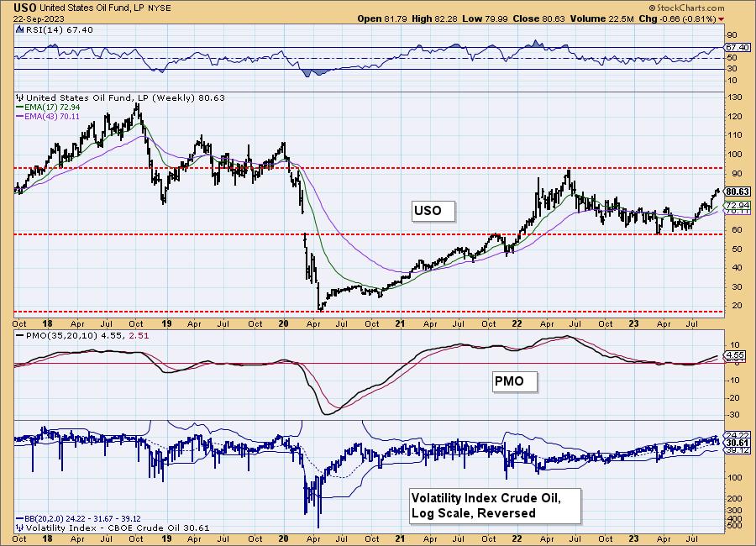Click the 'United States Oil Fund, LP (Weekly)' legend
The width and height of the screenshot is (756, 546).
tap(125, 98)
